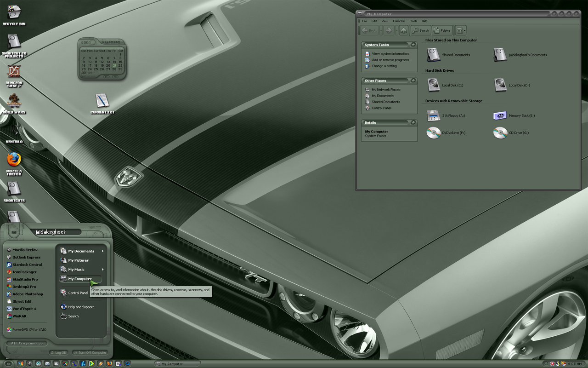Image resolution: width=588 pixels, height=368 pixels.
Task: Collapse the Other Places panel
Action: 413,80
